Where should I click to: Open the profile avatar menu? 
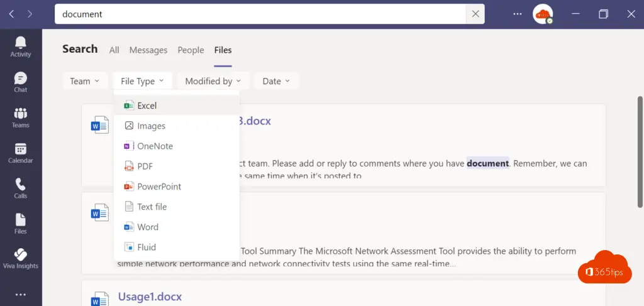click(543, 14)
